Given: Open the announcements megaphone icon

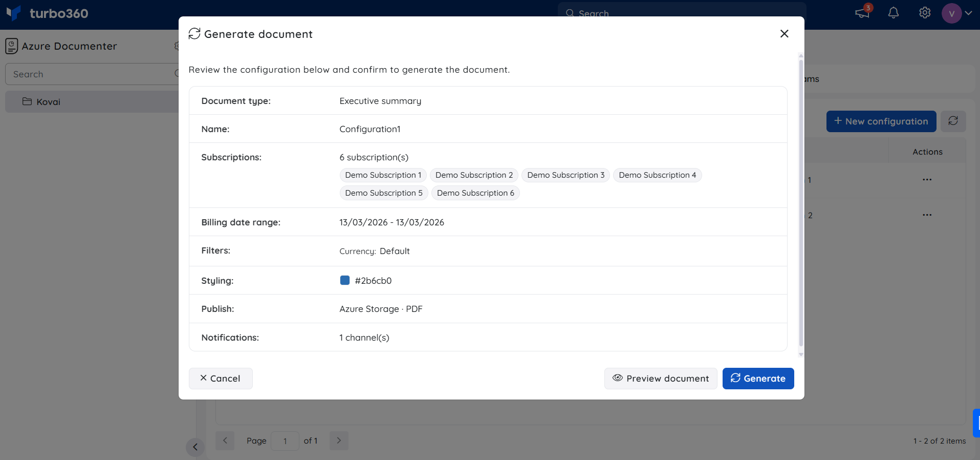Looking at the screenshot, I should tap(862, 13).
